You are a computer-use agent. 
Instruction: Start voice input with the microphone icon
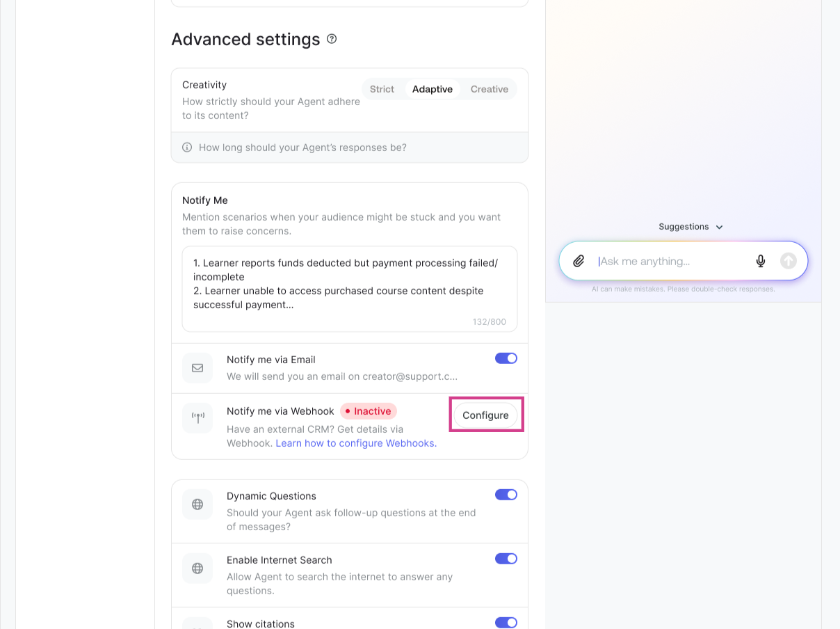pos(761,261)
